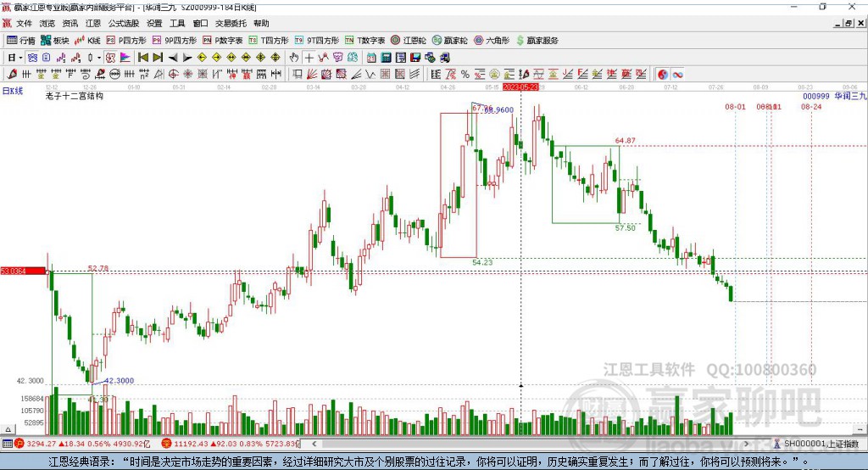
Task: Open the 9P四方形 tool
Action: [x=175, y=41]
